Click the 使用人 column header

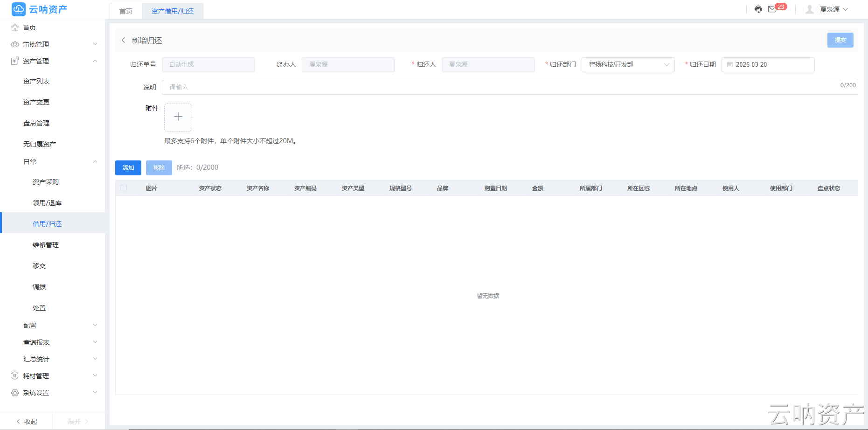731,188
